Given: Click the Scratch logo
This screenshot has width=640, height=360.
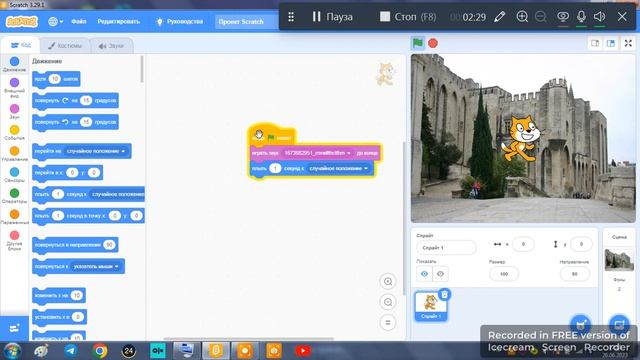Looking at the screenshot, I should (22, 21).
